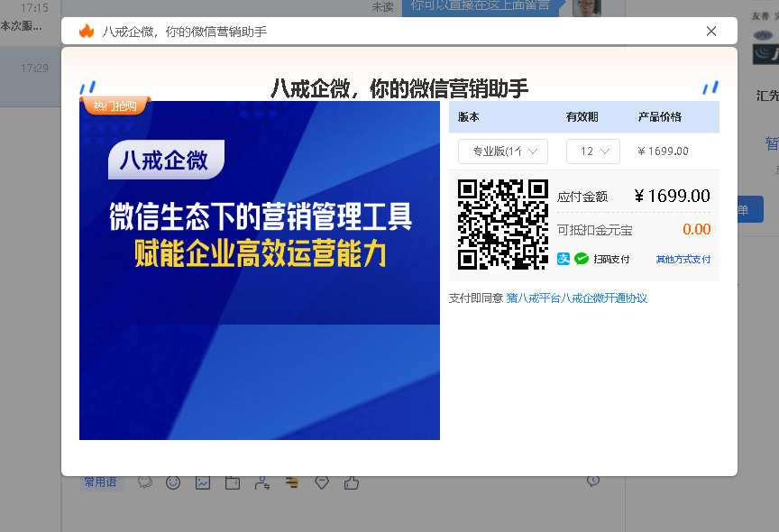
Task: Click 常用语 button in chat toolbar
Action: pos(100,482)
